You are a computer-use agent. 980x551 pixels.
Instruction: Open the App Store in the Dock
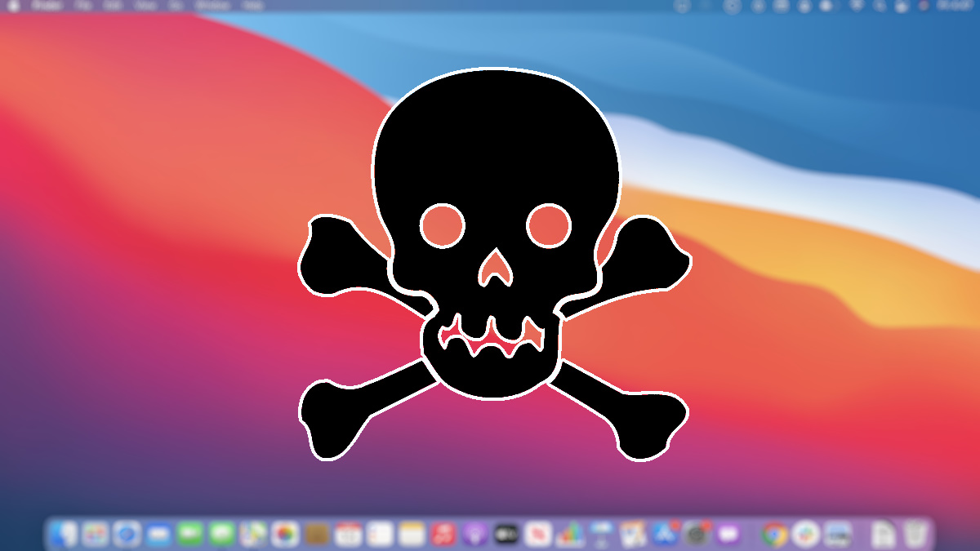pyautogui.click(x=665, y=535)
